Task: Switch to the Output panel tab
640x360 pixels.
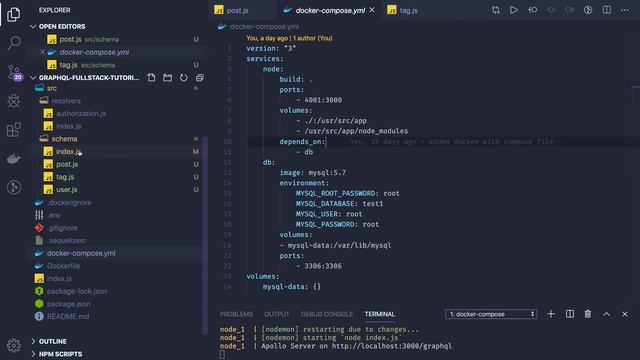Action: tap(277, 314)
